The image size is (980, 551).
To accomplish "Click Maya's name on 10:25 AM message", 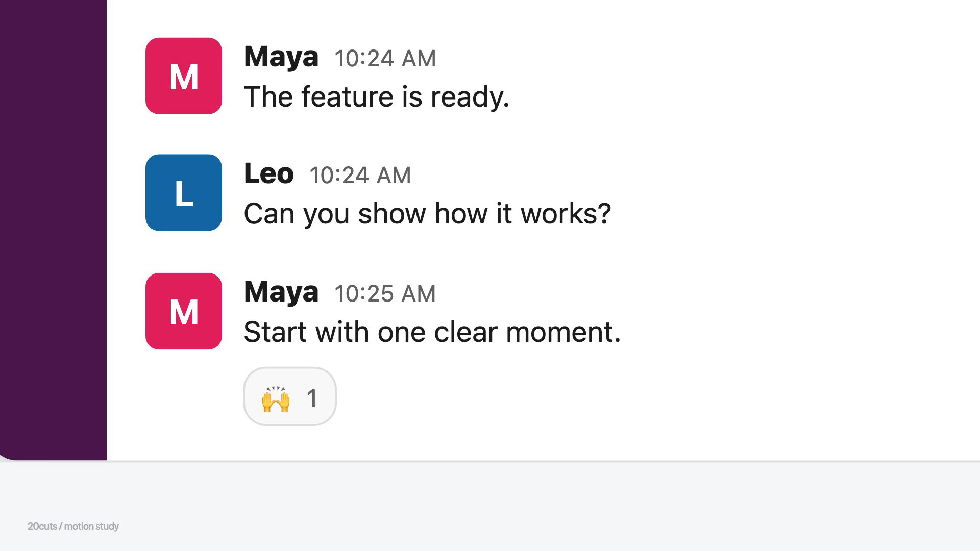I will 281,292.
